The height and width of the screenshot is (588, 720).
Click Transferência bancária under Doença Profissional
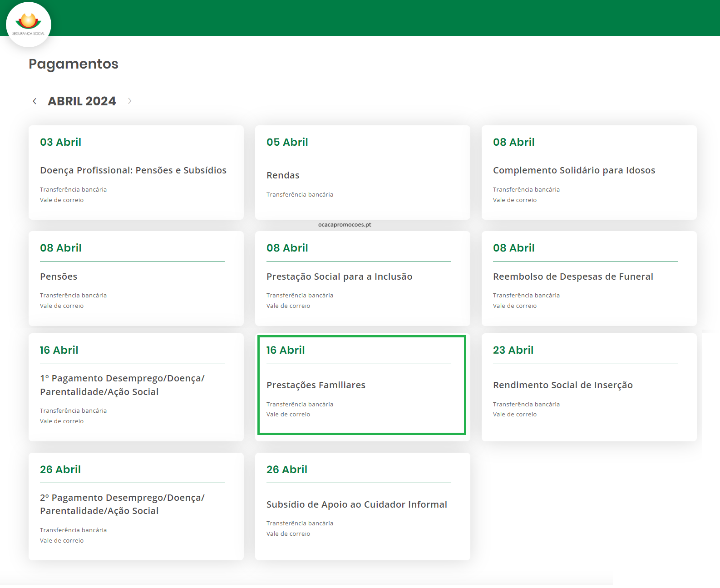pos(73,189)
